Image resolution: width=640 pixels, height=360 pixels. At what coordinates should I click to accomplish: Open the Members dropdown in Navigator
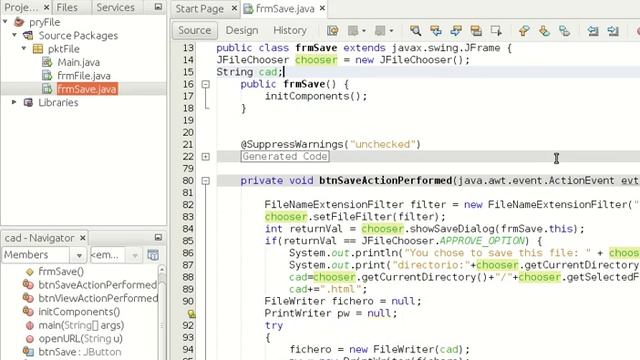pos(78,256)
